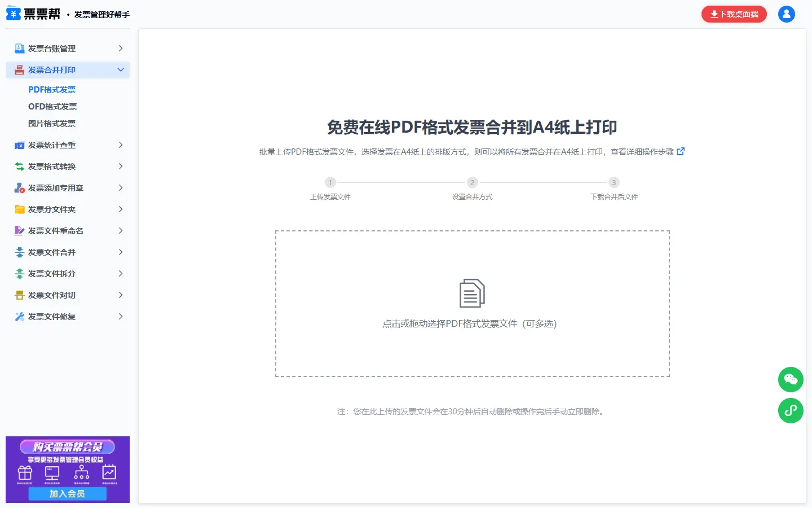
Task: Open the green mini-program floating button
Action: [791, 410]
